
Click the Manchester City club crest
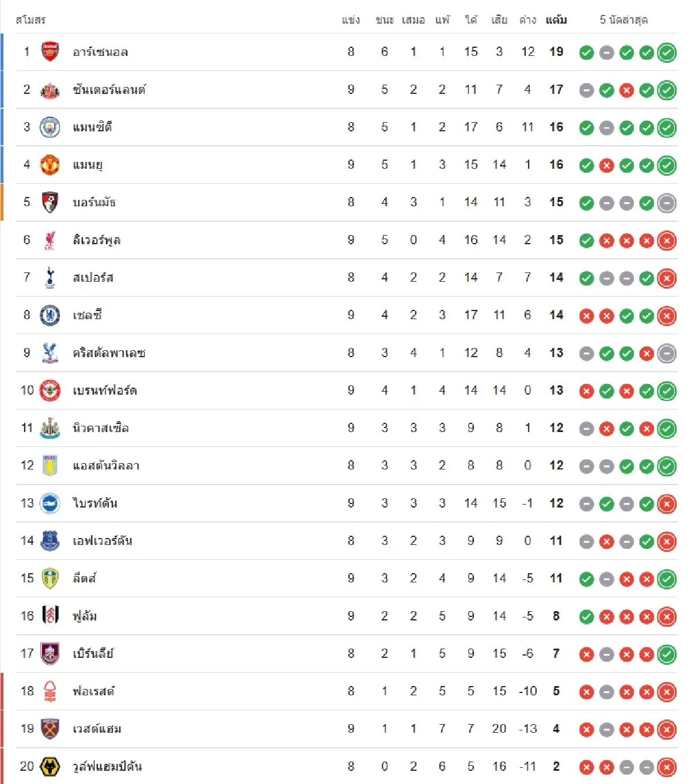click(x=50, y=127)
